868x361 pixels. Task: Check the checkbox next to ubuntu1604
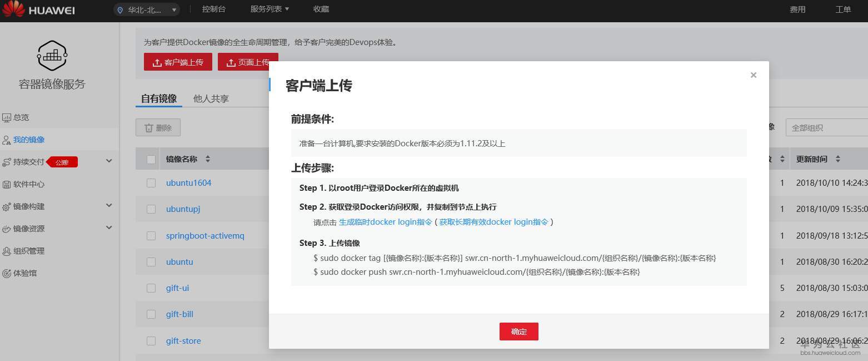click(x=151, y=182)
